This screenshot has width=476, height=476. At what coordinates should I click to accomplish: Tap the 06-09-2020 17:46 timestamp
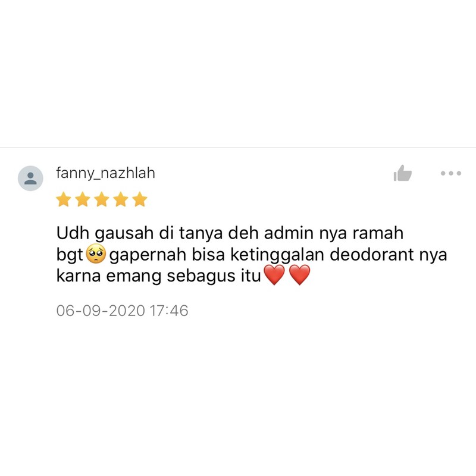point(123,311)
